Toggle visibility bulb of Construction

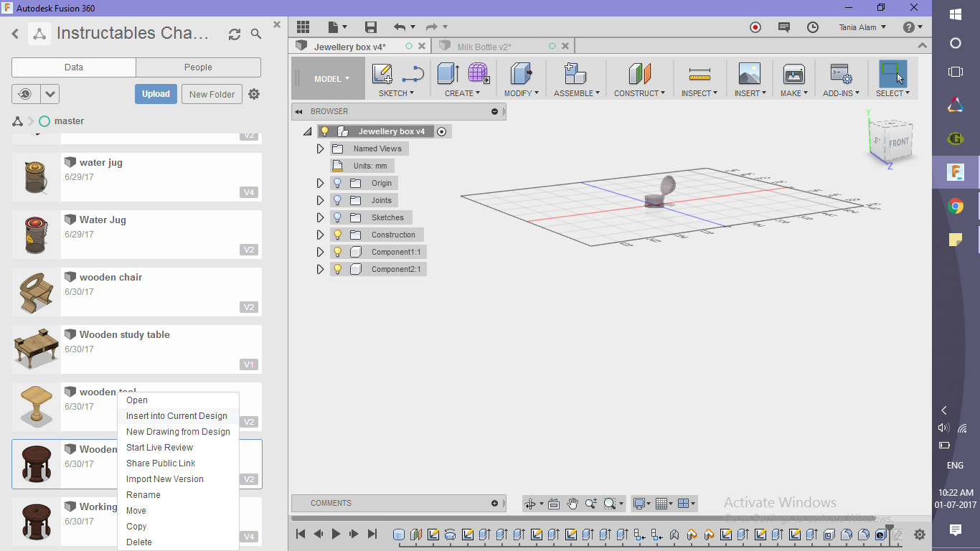pyautogui.click(x=337, y=235)
